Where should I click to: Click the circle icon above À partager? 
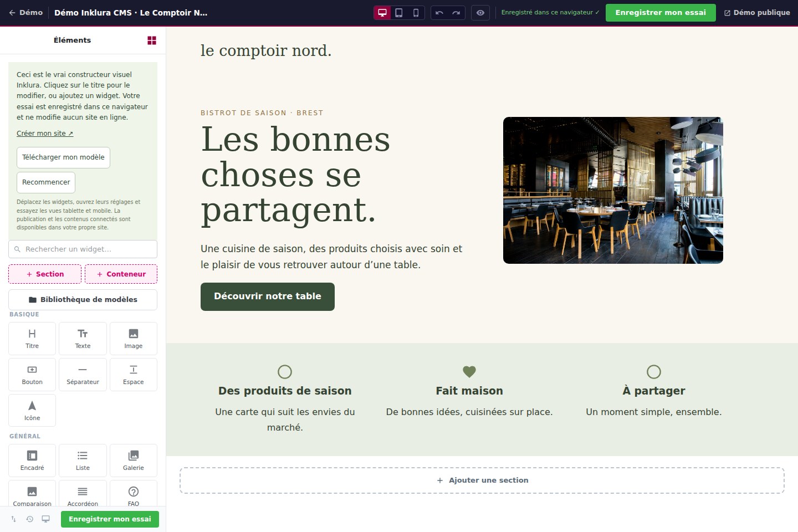pos(654,372)
